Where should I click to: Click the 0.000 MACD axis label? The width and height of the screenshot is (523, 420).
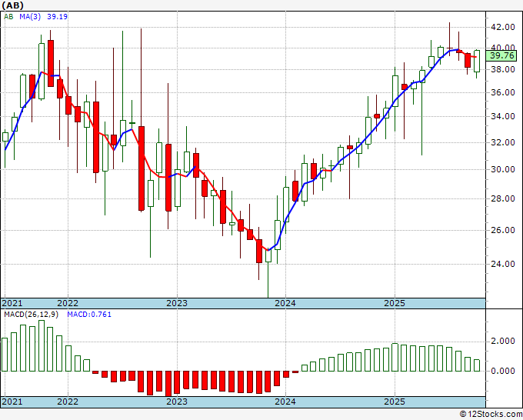[502, 371]
